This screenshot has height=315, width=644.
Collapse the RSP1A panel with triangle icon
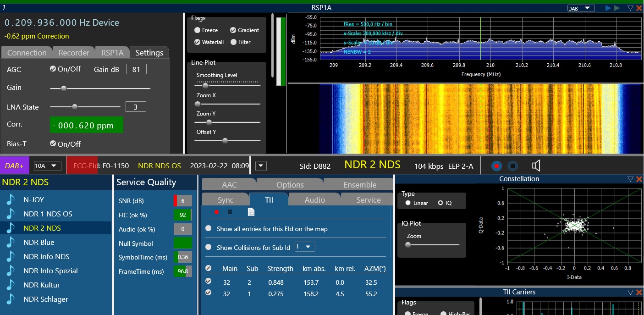[x=630, y=8]
